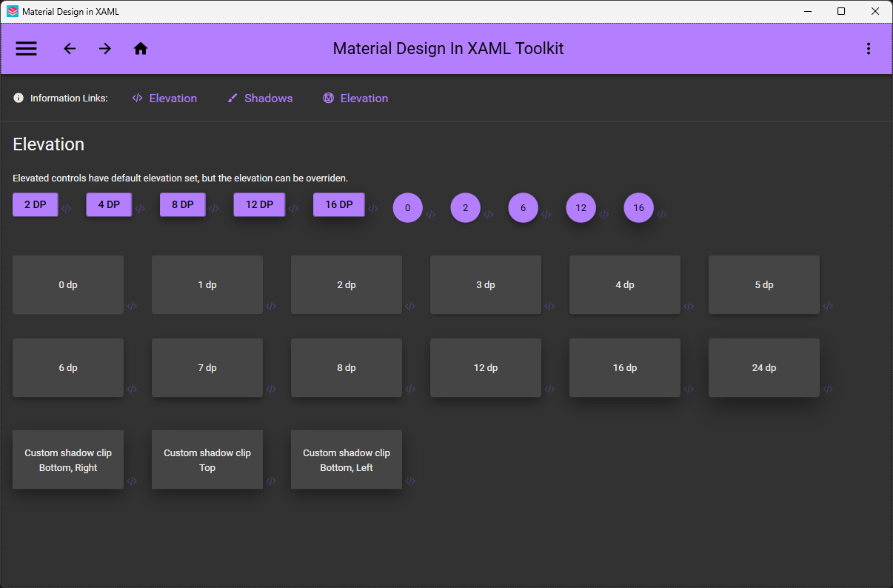Image resolution: width=893 pixels, height=588 pixels.
Task: Click the Custom shadow clip Top card
Action: pos(207,460)
